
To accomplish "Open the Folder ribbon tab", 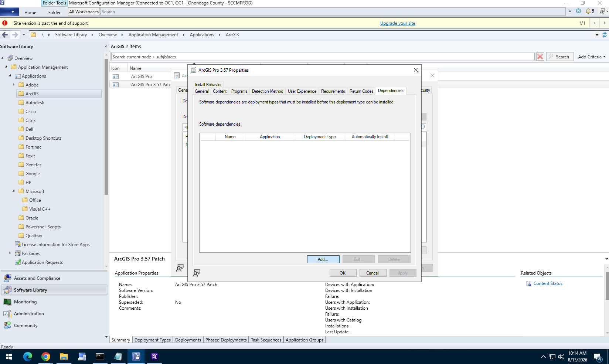I will [x=54, y=12].
